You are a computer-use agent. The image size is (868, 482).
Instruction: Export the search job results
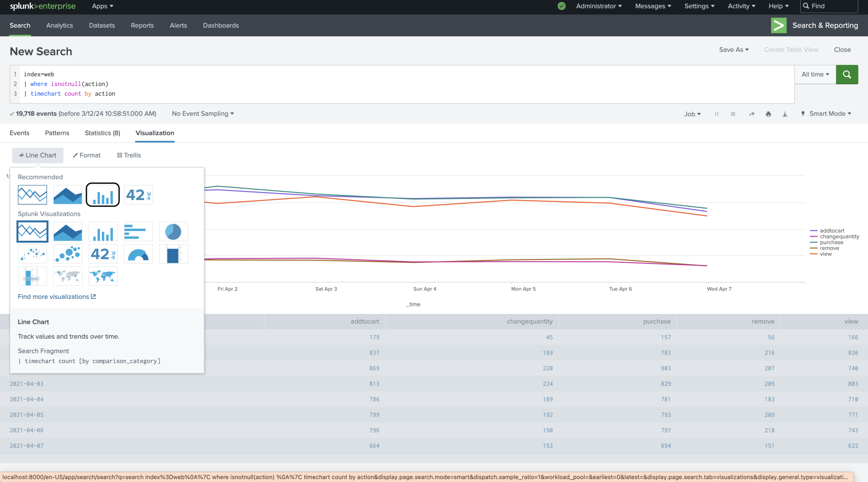click(x=785, y=114)
